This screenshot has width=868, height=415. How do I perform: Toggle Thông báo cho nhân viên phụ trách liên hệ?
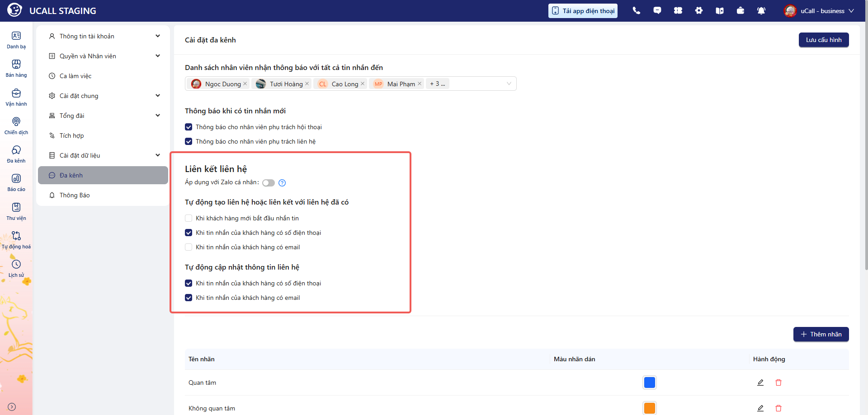[189, 141]
